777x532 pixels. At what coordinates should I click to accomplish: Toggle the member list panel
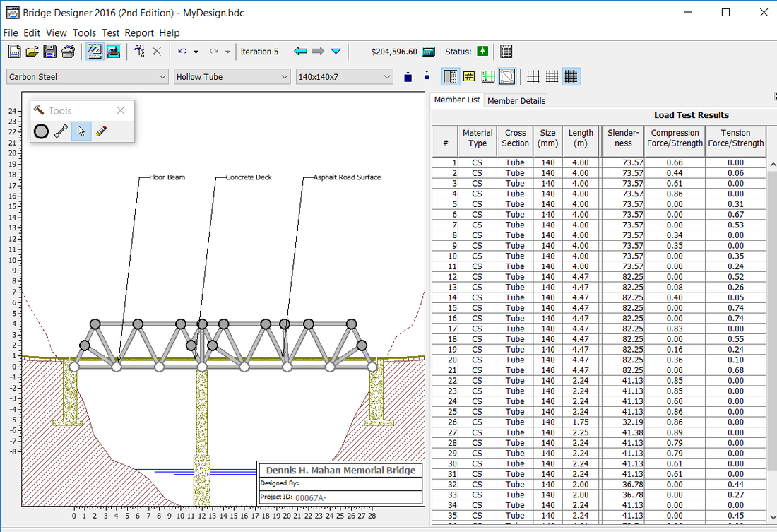(451, 76)
